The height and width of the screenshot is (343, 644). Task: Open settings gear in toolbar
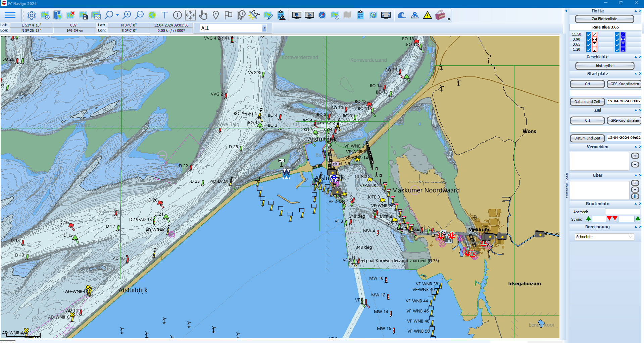32,15
